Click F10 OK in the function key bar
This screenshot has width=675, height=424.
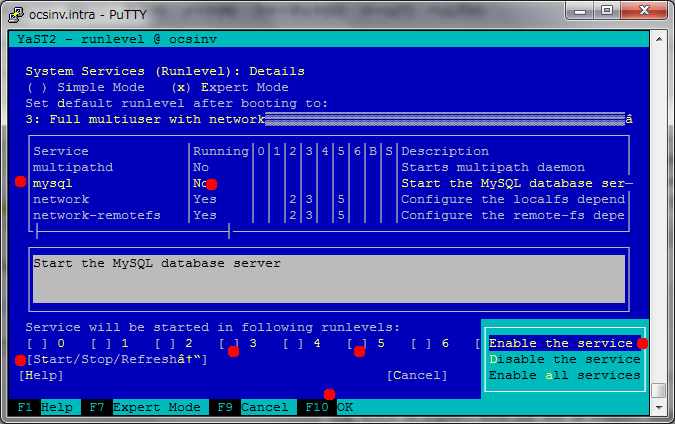[328, 407]
